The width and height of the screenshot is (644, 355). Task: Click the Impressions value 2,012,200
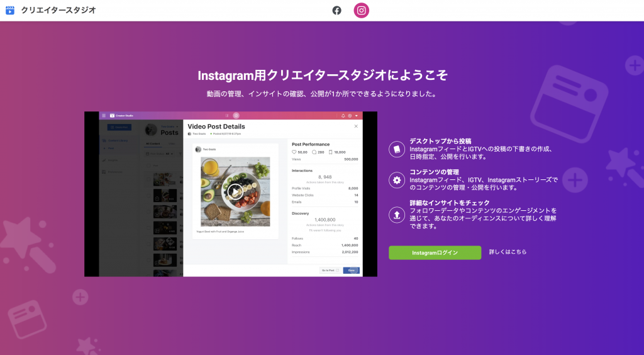point(350,252)
